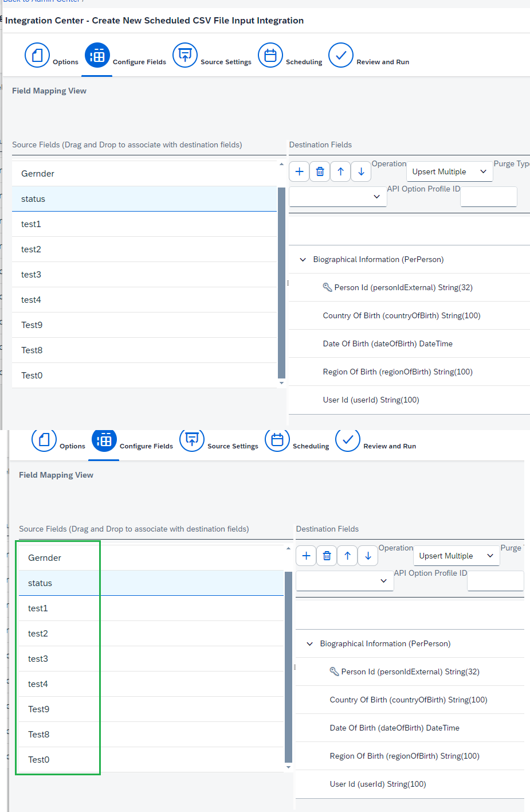Select the Region Of Birth field in the upper destination list

click(x=409, y=372)
